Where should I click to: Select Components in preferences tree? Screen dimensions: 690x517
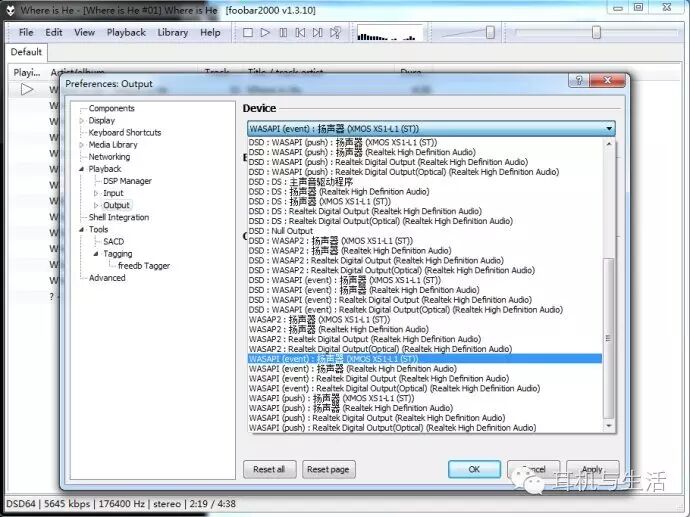click(112, 108)
